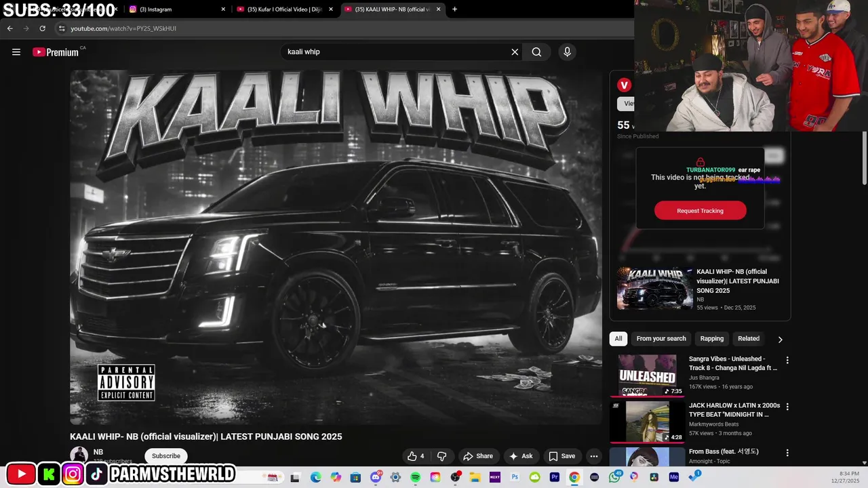Click KAALI WHIP title in vidIQ card
This screenshot has height=488, width=868.
(738, 281)
